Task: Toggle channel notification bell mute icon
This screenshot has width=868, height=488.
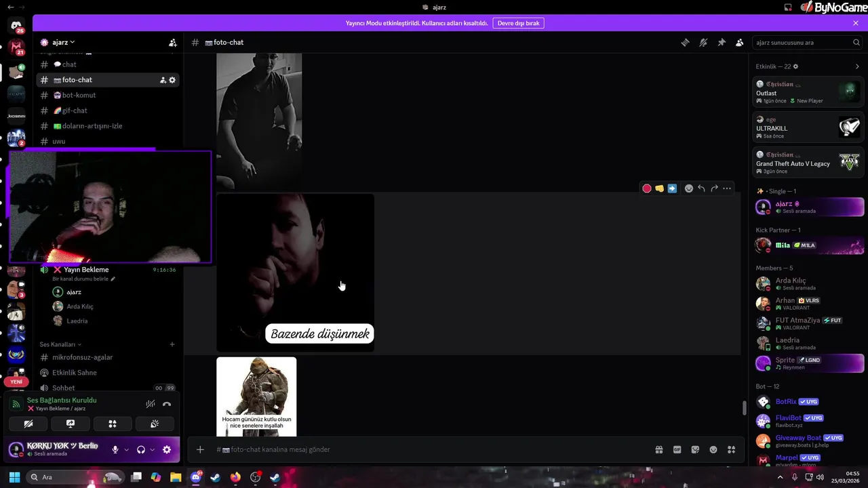Action: tap(703, 42)
